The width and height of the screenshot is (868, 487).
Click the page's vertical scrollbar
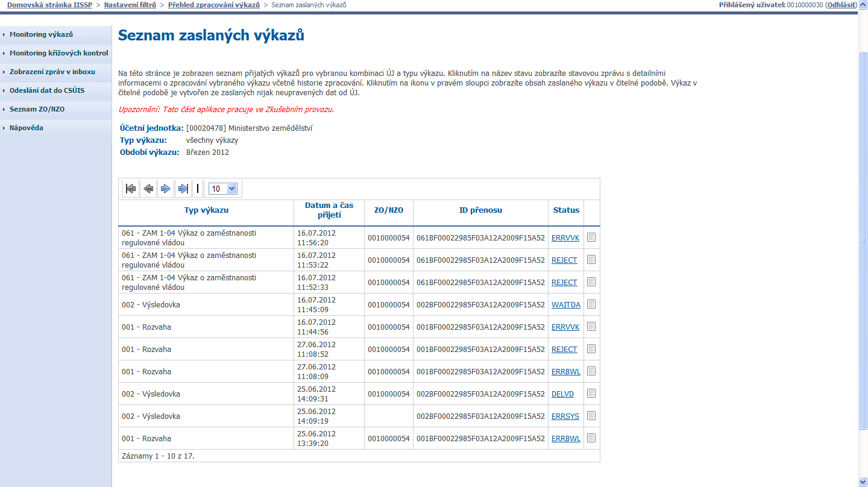tap(863, 241)
